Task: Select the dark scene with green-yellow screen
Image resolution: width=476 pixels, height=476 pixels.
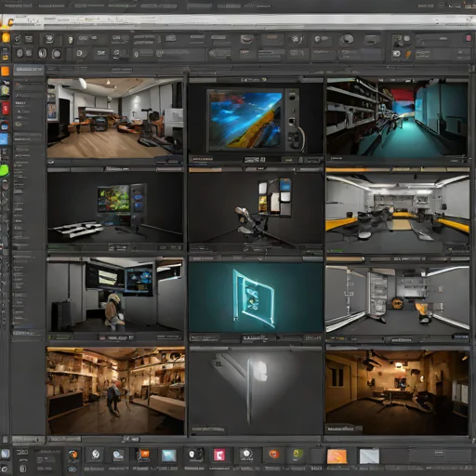Action: pos(115,207)
